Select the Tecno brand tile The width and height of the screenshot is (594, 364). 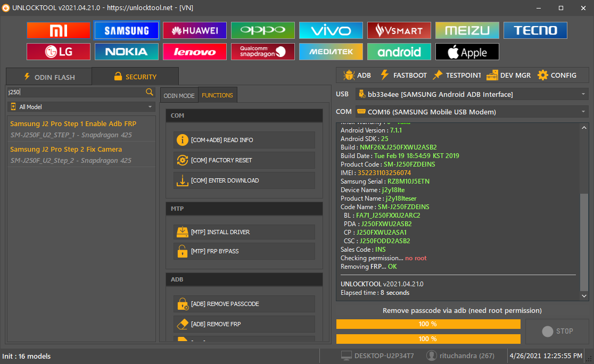535,30
